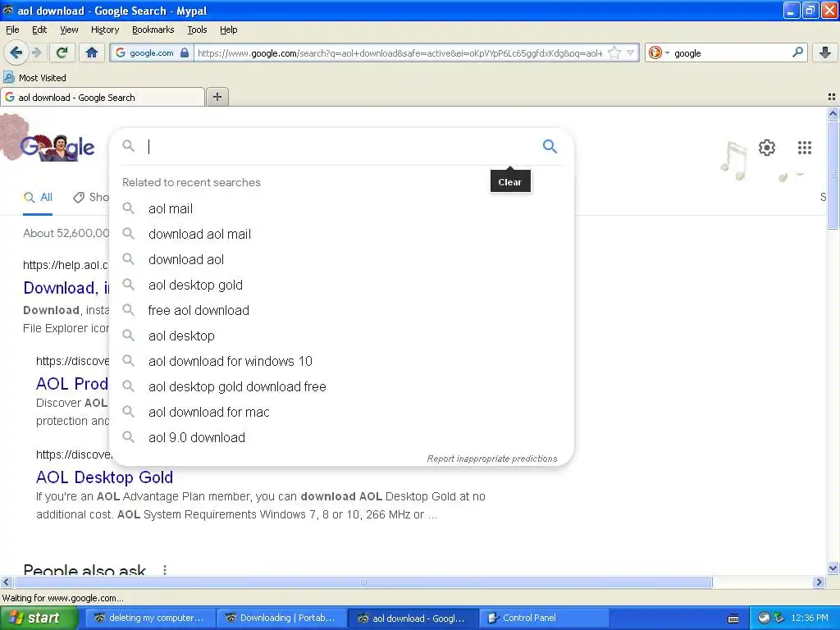Click the 12:36 PM system clock
Screen dimensions: 840x630
click(810, 618)
